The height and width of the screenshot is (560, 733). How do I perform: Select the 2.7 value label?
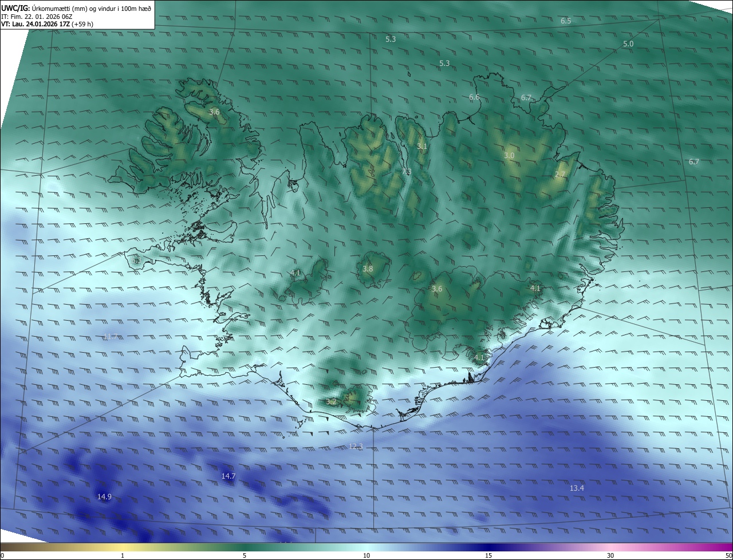pyautogui.click(x=559, y=174)
